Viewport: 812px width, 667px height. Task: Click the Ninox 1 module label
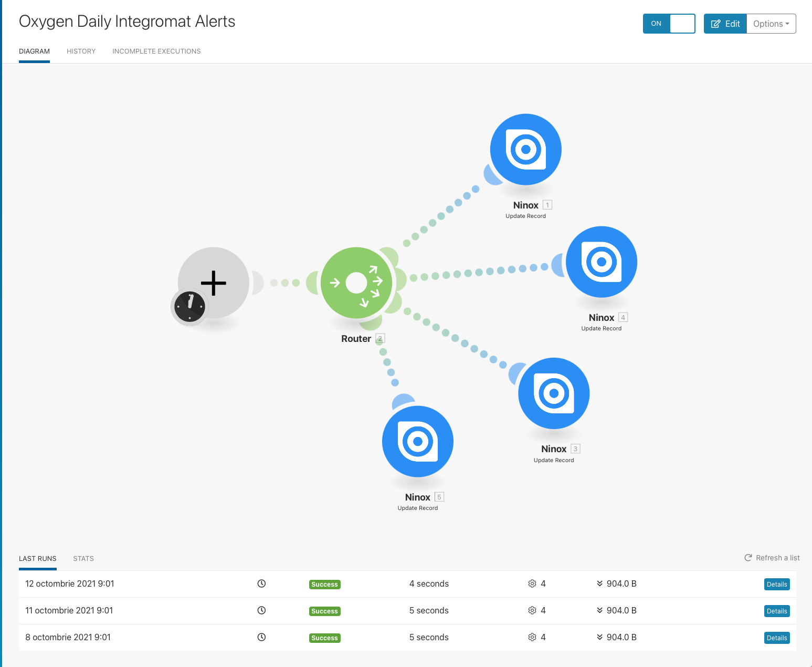(x=525, y=205)
